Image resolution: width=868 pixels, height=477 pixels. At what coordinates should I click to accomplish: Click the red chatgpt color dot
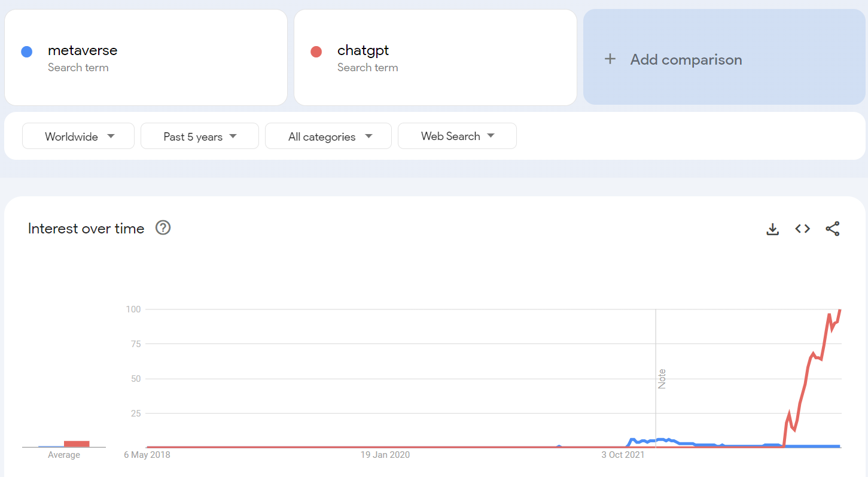(316, 52)
